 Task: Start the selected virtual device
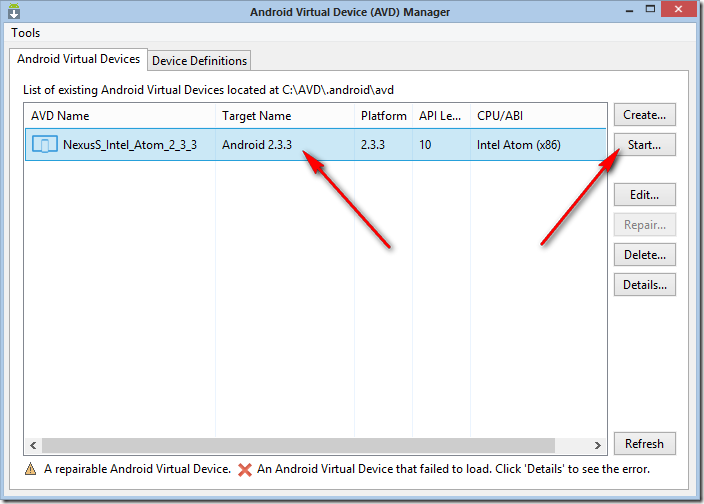click(644, 145)
